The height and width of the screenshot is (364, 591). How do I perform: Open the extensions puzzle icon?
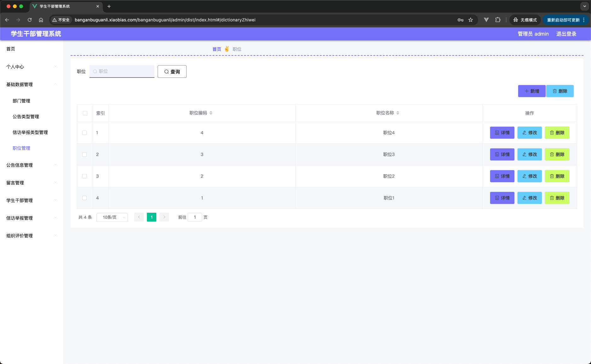(498, 20)
